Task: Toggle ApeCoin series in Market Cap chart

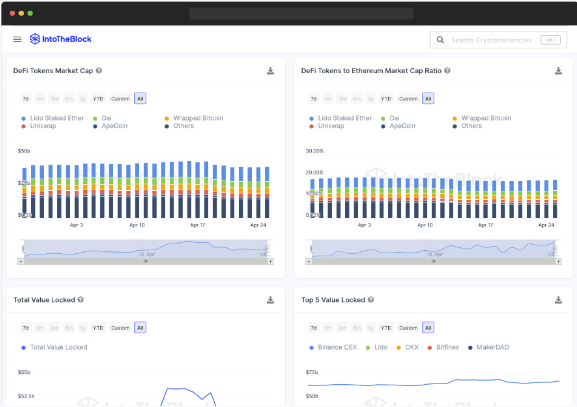Action: point(110,126)
